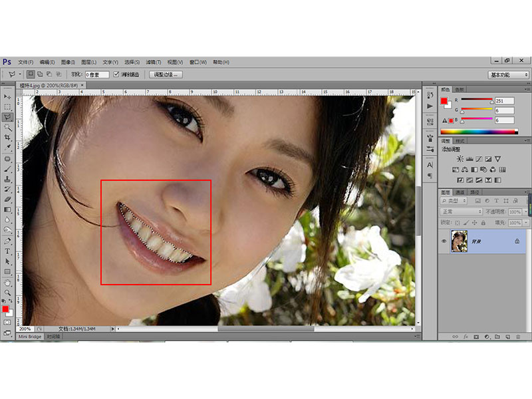Viewport: 532px width, 399px height.
Task: Click the feather value input field
Action: (x=97, y=74)
